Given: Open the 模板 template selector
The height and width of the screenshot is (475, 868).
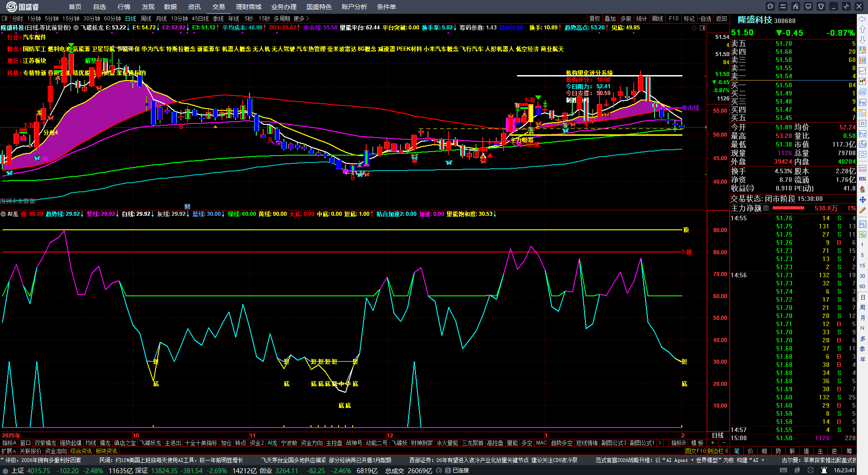Looking at the screenshot, I should [697, 443].
